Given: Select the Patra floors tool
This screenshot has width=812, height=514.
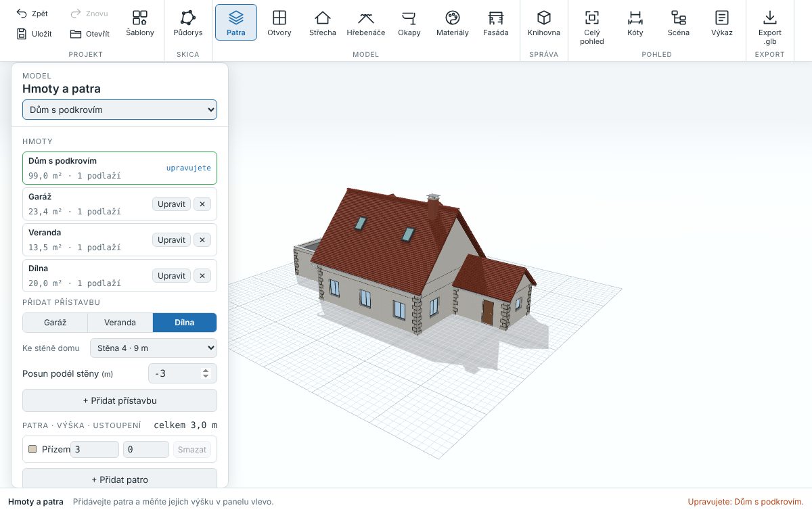Looking at the screenshot, I should point(236,23).
